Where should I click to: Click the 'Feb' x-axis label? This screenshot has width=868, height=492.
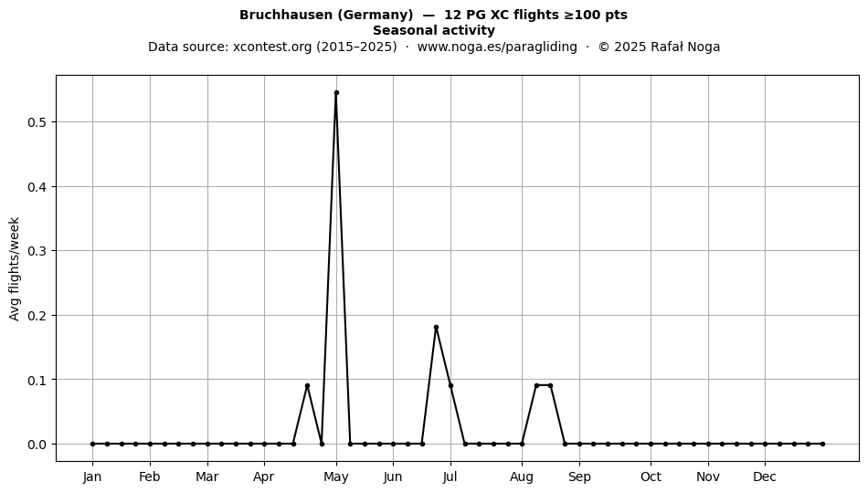coord(150,476)
